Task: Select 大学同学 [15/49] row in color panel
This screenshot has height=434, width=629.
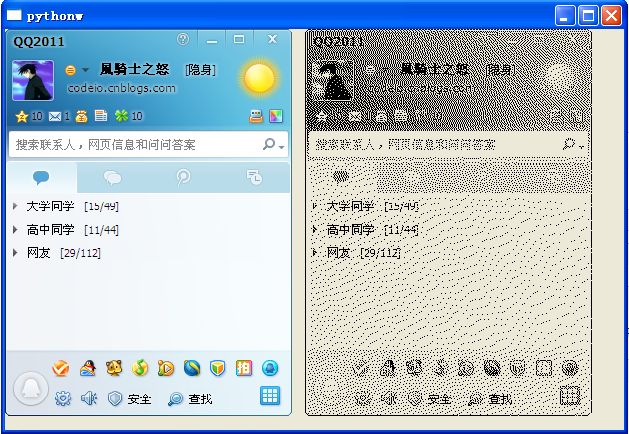Action: point(148,206)
